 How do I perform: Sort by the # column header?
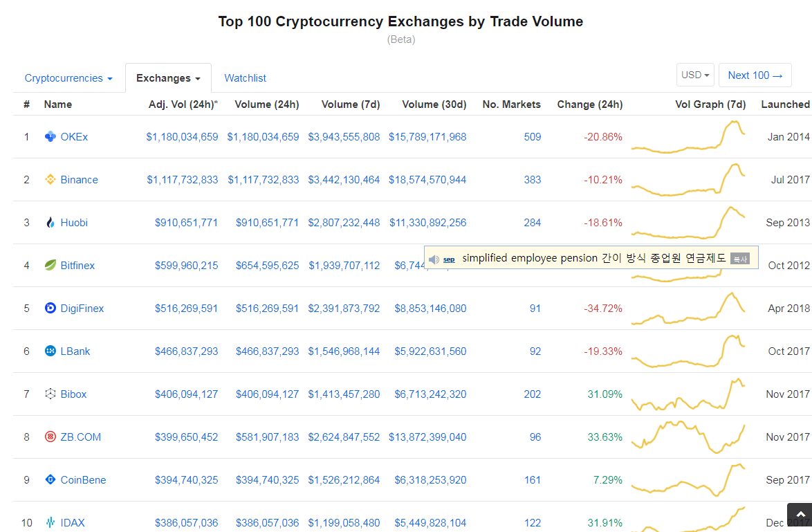point(26,104)
